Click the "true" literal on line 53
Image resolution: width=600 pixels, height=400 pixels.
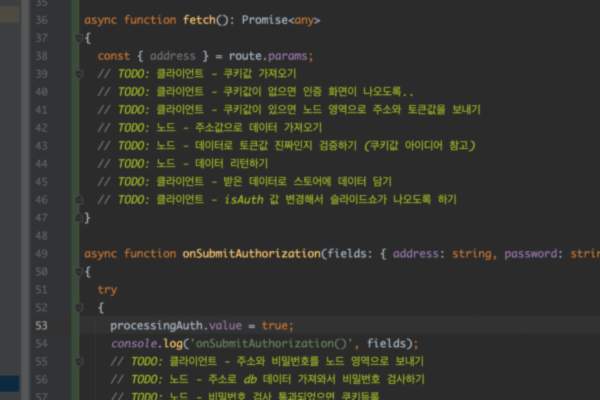(275, 326)
